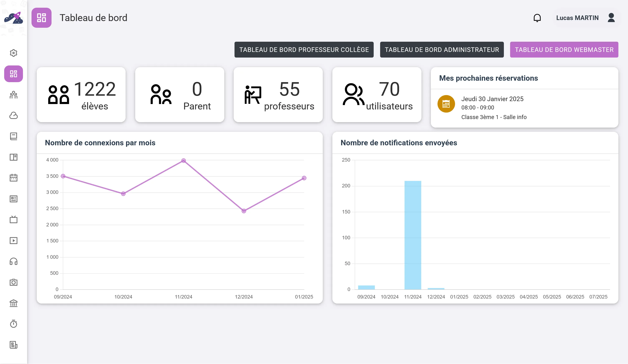The width and height of the screenshot is (628, 364).
Task: Open the camera icon in the sidebar
Action: pos(13,282)
